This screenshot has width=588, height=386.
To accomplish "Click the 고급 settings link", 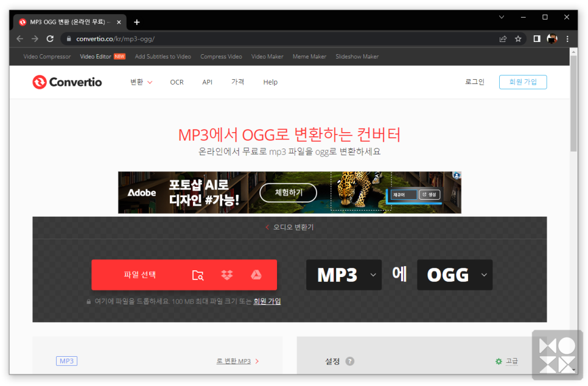I will point(512,361).
